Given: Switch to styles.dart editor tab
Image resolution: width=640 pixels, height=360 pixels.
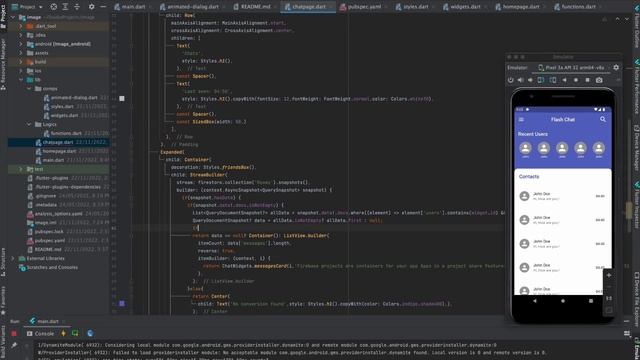Looking at the screenshot, I should 416,7.
